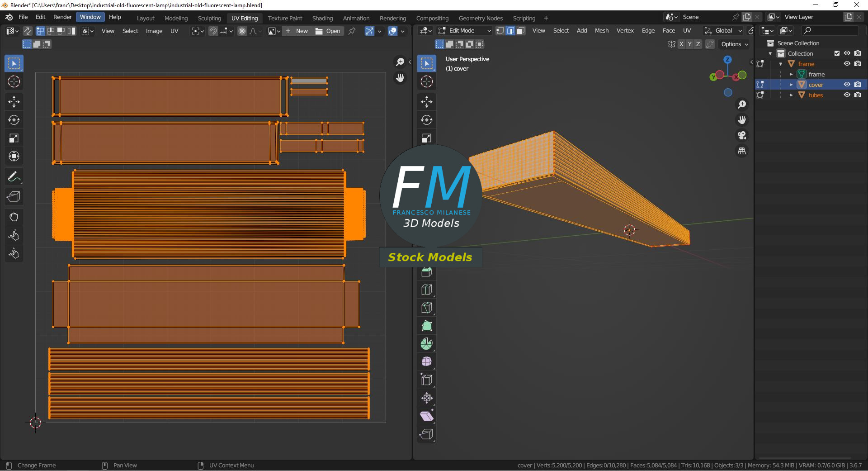Collapse the Collection tree
The image size is (868, 471).
tap(770, 53)
